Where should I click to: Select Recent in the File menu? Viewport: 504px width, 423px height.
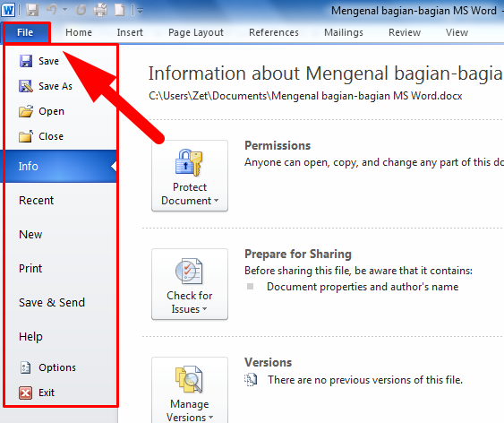pos(61,201)
